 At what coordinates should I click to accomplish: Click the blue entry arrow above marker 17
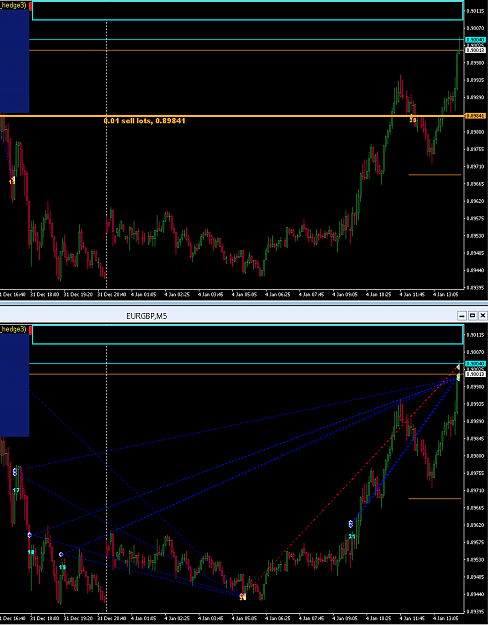click(15, 472)
